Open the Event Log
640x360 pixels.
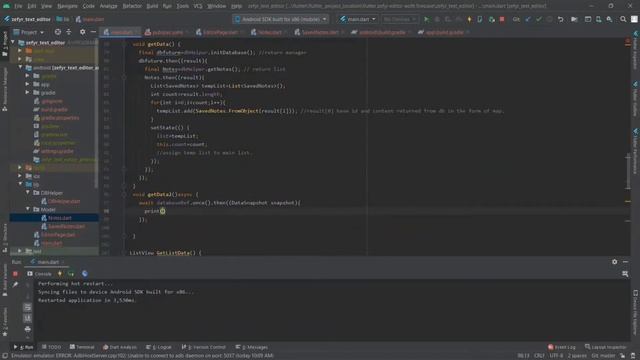[x=562, y=347]
